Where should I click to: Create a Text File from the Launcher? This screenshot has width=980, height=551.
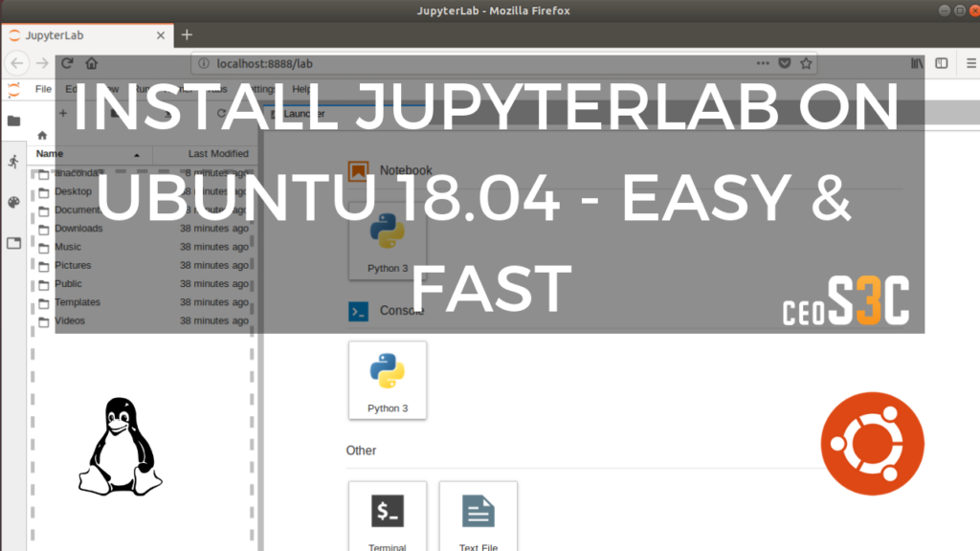coord(478,515)
